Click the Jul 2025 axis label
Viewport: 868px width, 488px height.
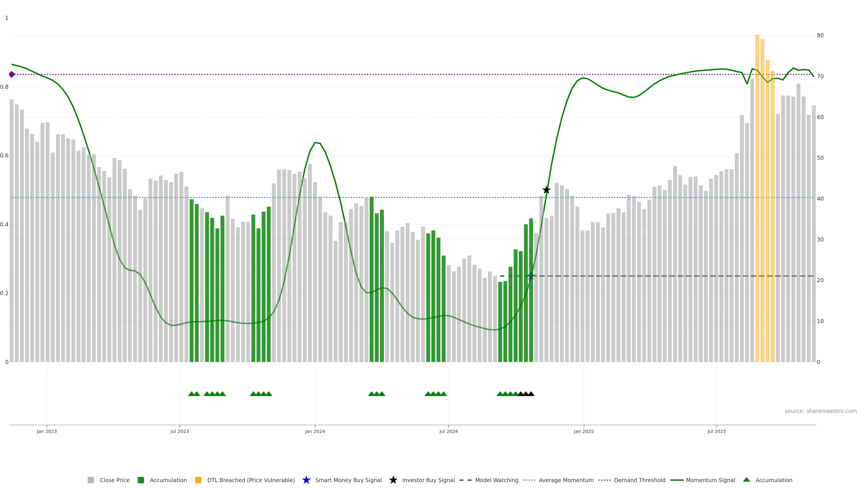tap(716, 431)
